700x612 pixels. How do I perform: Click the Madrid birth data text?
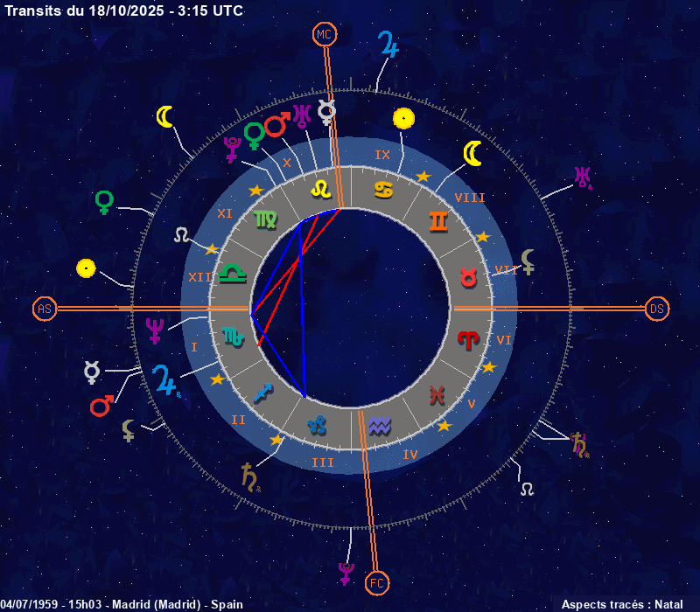coord(122,604)
